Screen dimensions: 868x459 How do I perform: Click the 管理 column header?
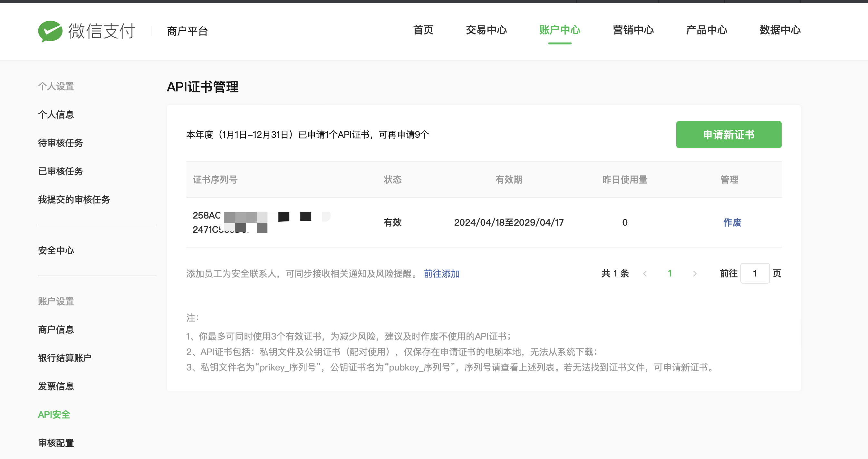729,180
